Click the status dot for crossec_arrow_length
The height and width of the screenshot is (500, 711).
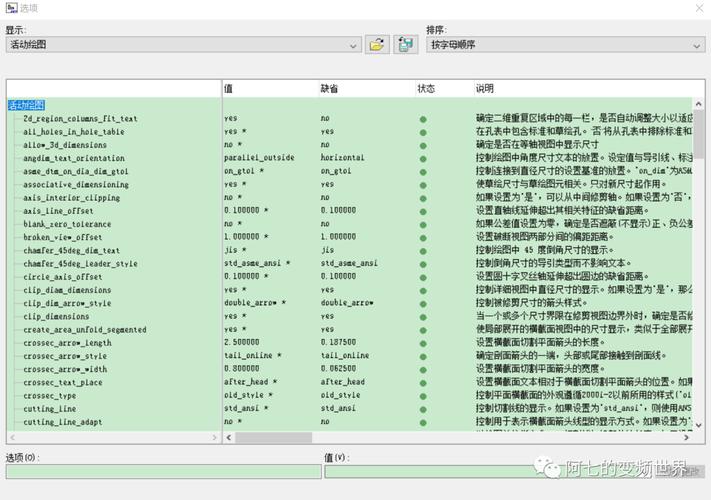pyautogui.click(x=423, y=343)
